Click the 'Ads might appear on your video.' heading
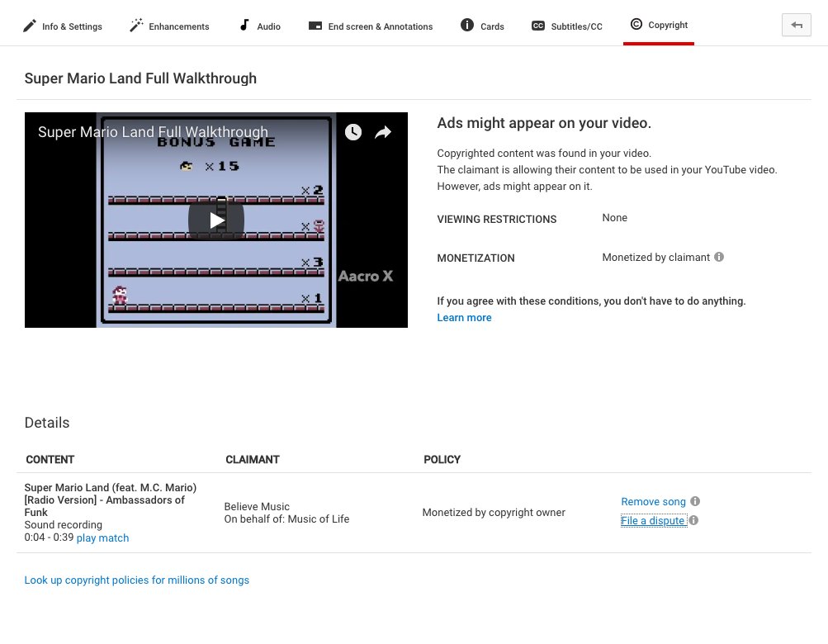The image size is (828, 644). click(x=544, y=123)
